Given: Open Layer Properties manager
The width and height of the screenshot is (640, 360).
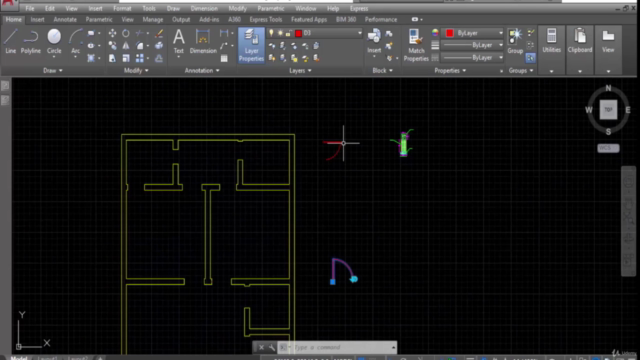Looking at the screenshot, I should (x=251, y=45).
